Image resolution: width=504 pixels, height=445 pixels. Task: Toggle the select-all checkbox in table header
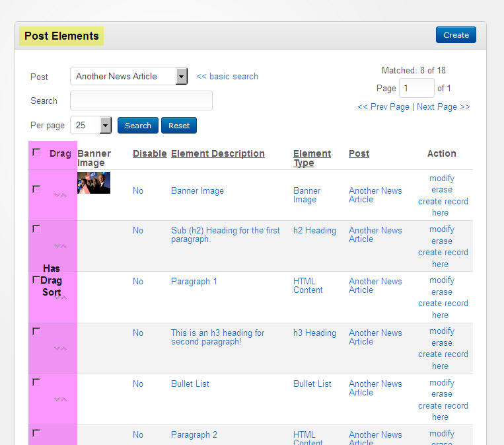36,153
